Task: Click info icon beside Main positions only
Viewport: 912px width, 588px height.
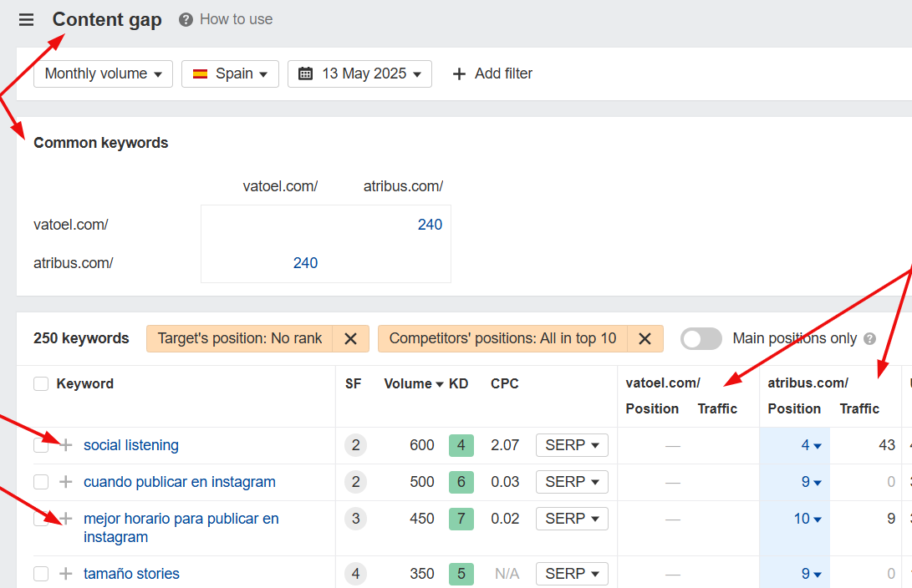Action: tap(869, 338)
